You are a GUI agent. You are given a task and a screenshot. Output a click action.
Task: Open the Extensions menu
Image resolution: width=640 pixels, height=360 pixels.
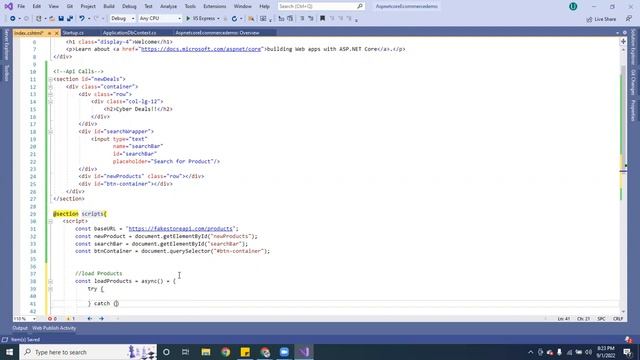click(x=214, y=7)
